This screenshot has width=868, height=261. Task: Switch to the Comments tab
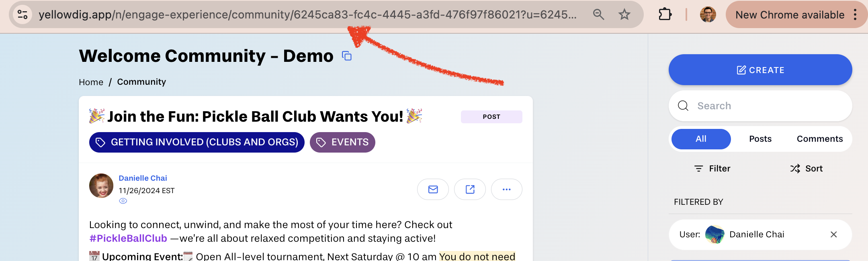tap(819, 139)
